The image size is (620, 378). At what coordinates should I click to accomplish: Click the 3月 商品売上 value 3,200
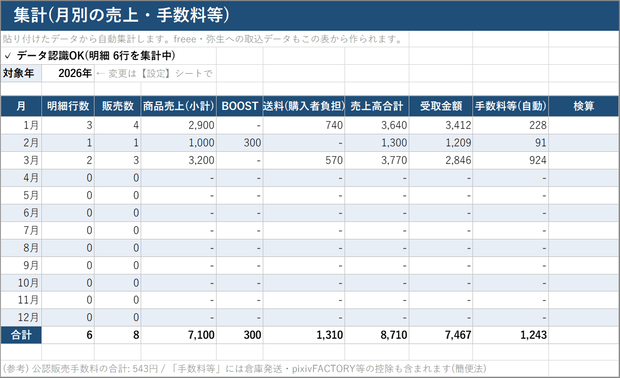click(201, 160)
